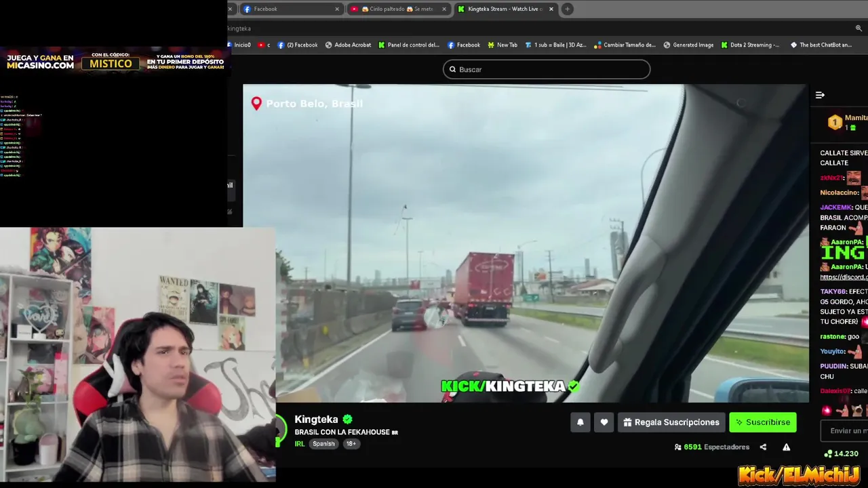This screenshot has width=868, height=488.
Task: Click the 6591 Espectadores viewer count
Action: tap(712, 447)
